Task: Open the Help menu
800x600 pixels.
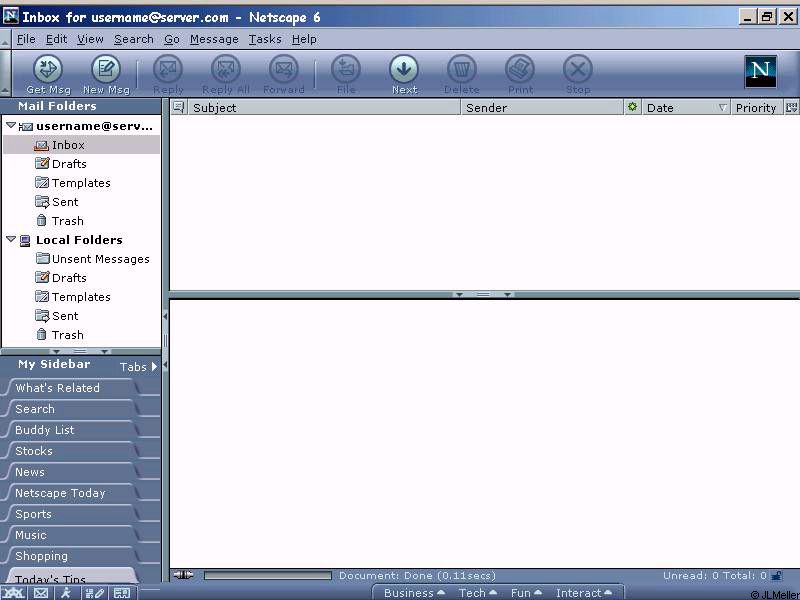Action: pos(304,39)
